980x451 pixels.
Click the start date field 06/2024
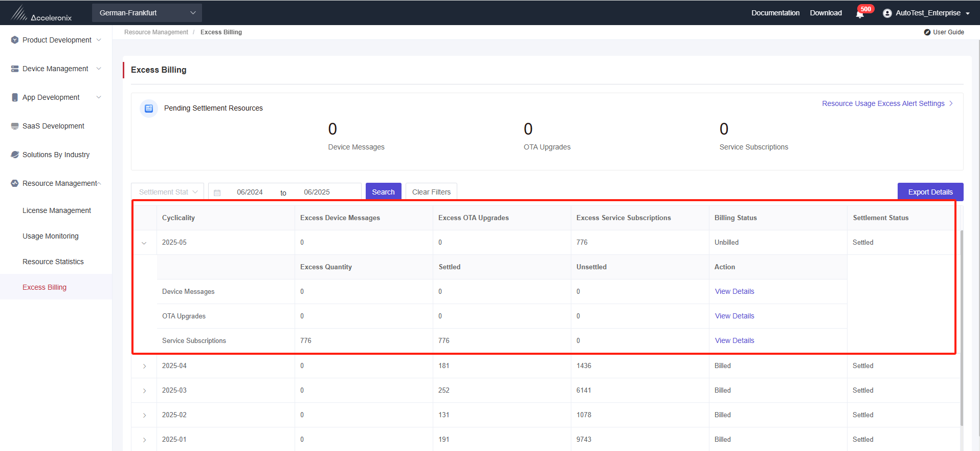[250, 192]
